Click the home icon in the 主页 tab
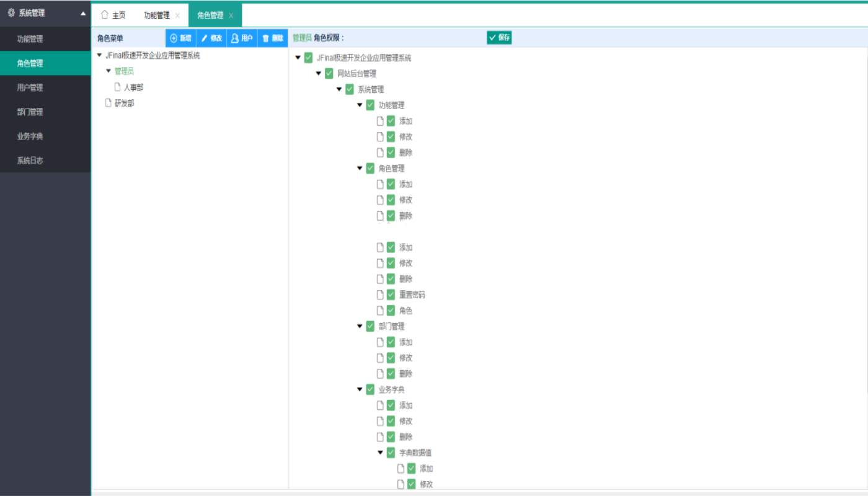This screenshot has width=868, height=496. coord(105,15)
